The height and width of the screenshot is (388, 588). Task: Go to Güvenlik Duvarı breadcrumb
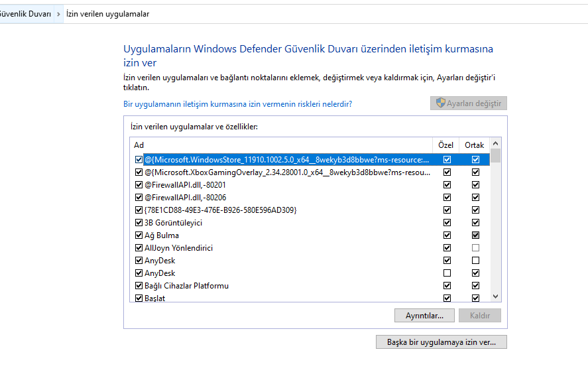click(27, 14)
